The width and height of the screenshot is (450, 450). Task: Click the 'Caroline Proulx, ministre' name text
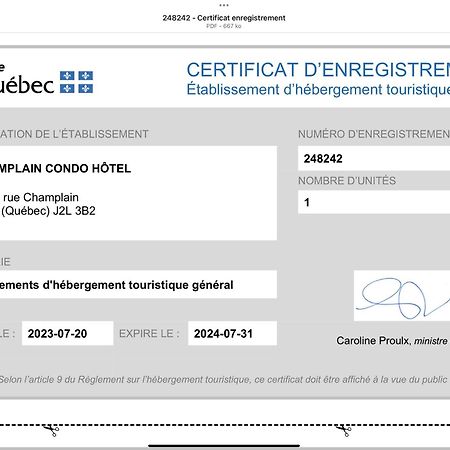[392, 341]
